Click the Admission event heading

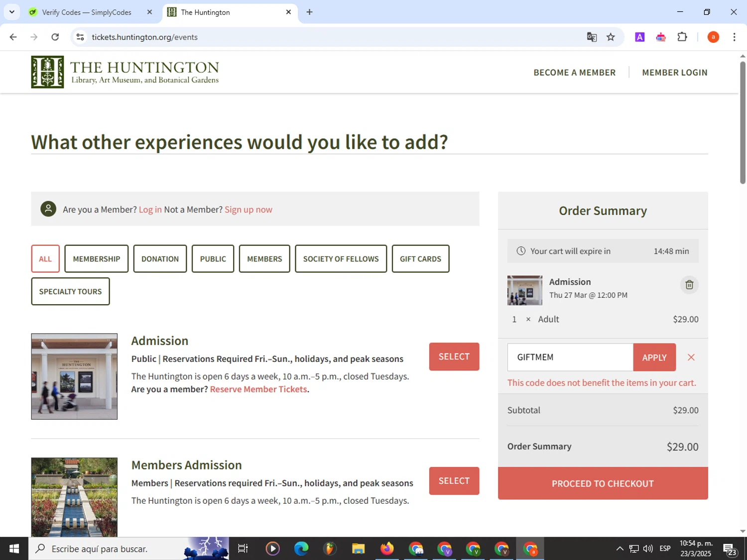tap(160, 340)
